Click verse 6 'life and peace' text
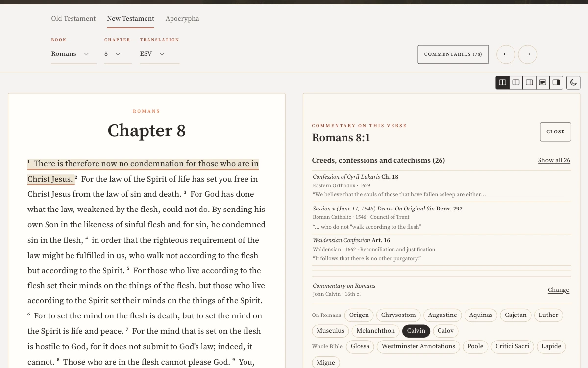 (x=90, y=331)
